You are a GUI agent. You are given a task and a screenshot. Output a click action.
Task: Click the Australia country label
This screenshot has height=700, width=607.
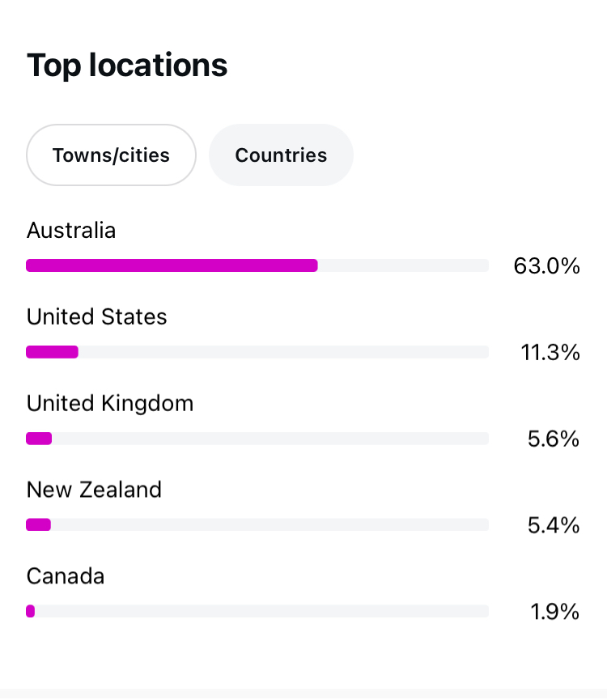[x=71, y=231]
